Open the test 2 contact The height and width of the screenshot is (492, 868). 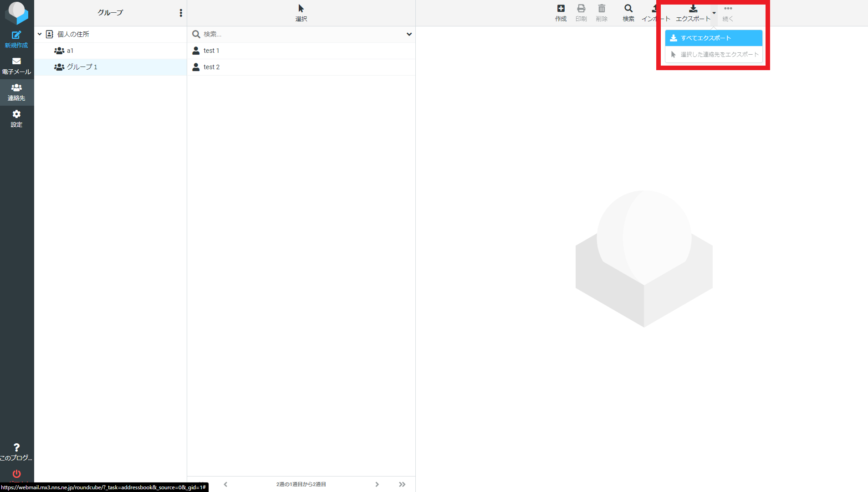(211, 67)
